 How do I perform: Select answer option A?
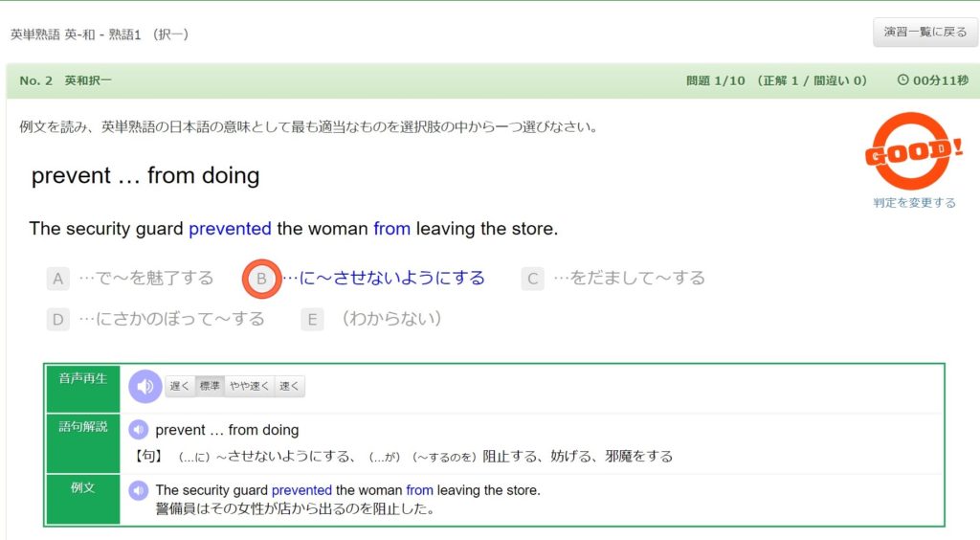point(57,279)
